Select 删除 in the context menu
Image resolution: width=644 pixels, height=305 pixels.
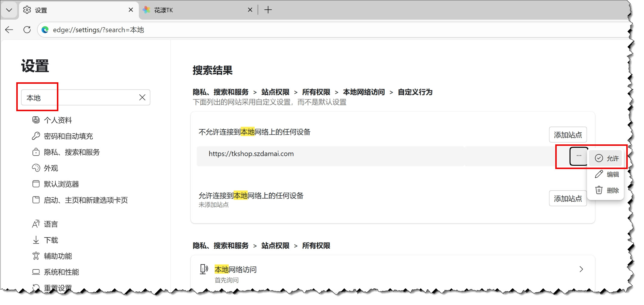point(606,190)
